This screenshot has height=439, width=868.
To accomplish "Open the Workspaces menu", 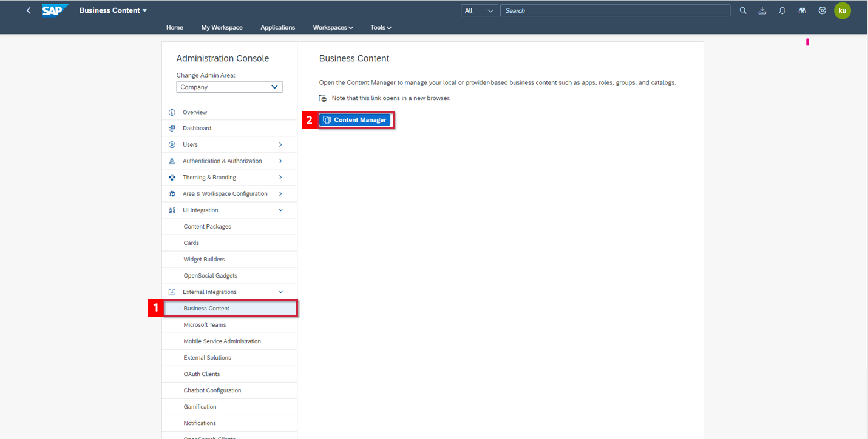I will click(x=333, y=27).
